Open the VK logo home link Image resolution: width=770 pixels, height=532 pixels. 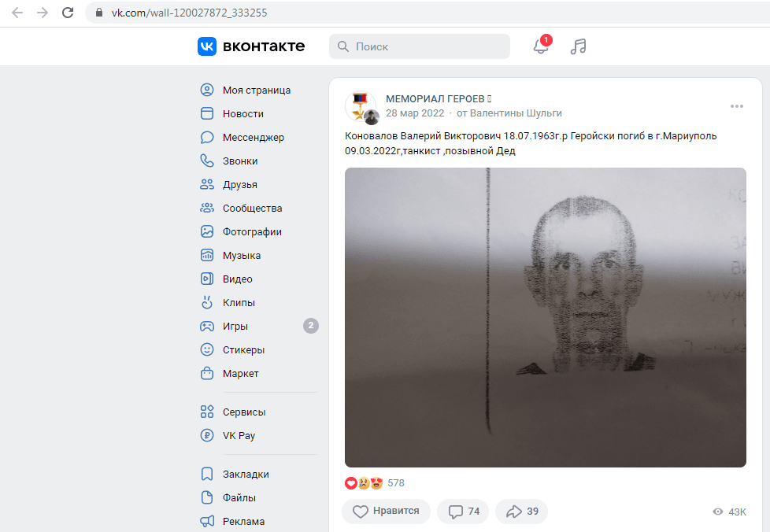point(207,46)
